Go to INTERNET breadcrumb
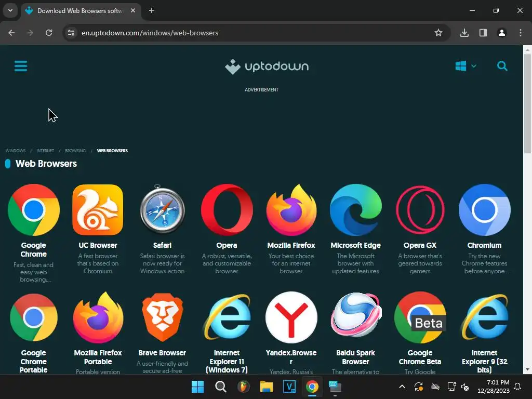This screenshot has height=399, width=532. [45, 151]
